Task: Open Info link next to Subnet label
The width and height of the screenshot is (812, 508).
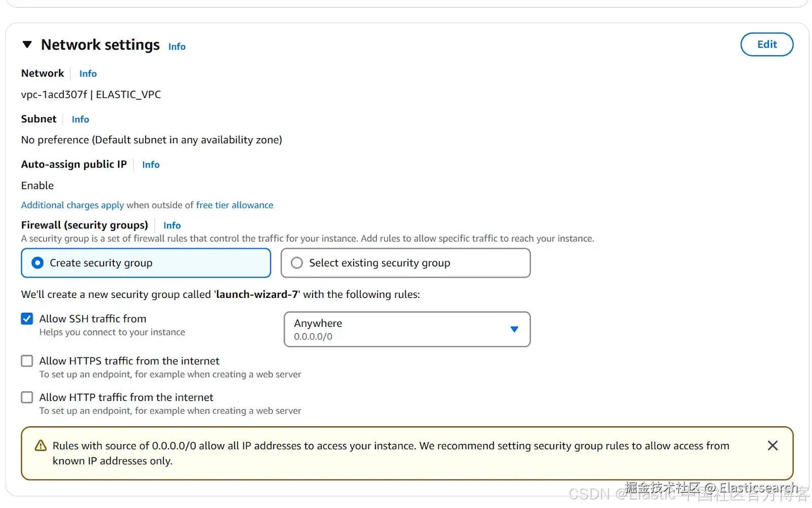Action: [80, 119]
